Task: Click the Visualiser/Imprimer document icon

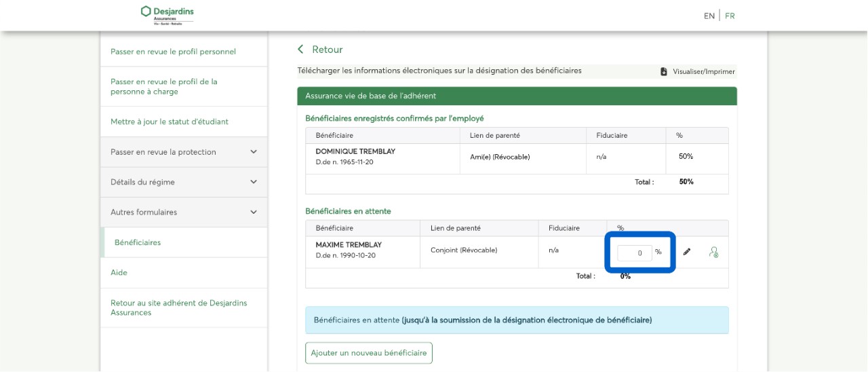Action: (x=664, y=71)
